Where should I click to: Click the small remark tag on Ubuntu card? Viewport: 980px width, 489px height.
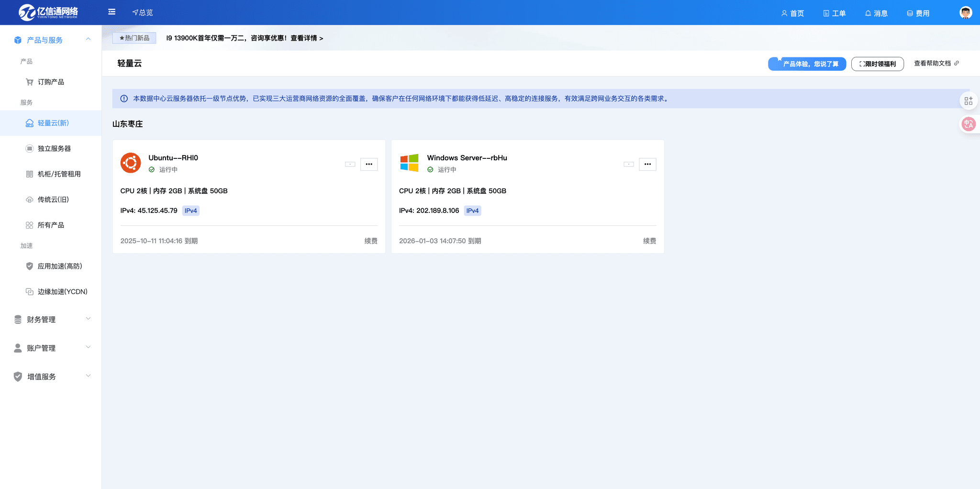click(x=350, y=164)
